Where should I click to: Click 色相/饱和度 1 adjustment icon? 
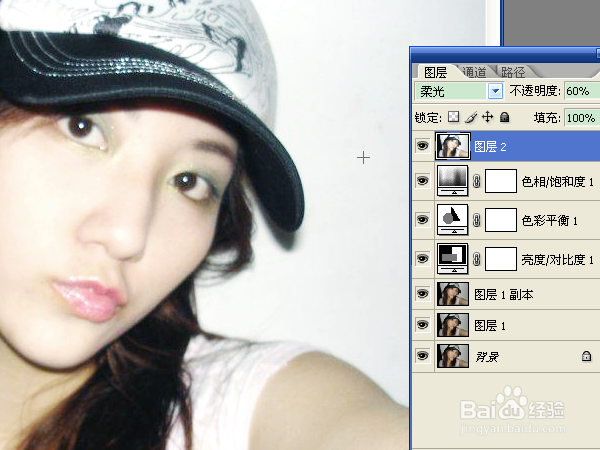click(x=453, y=181)
